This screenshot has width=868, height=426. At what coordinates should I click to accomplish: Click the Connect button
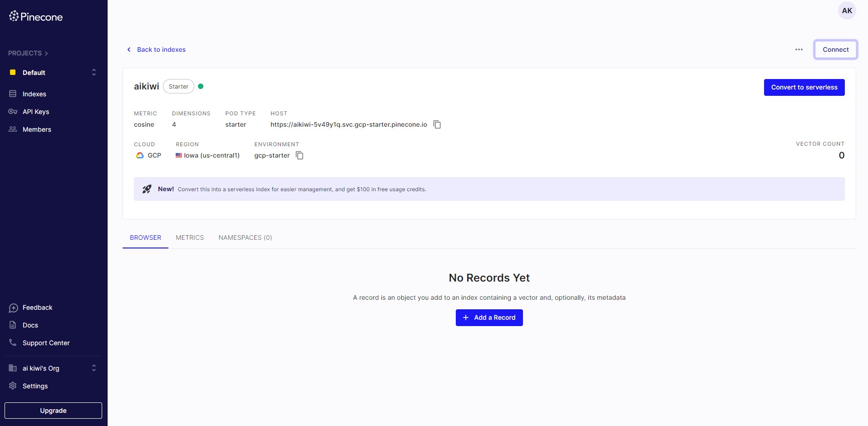[x=835, y=50]
